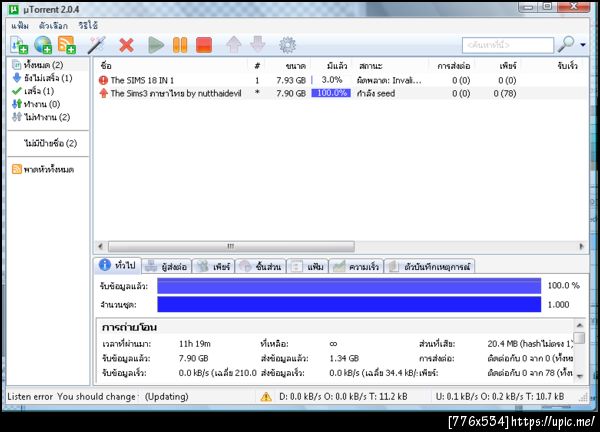Click the orange Pause torrent icon
Image resolution: width=600 pixels, height=432 pixels.
point(180,45)
